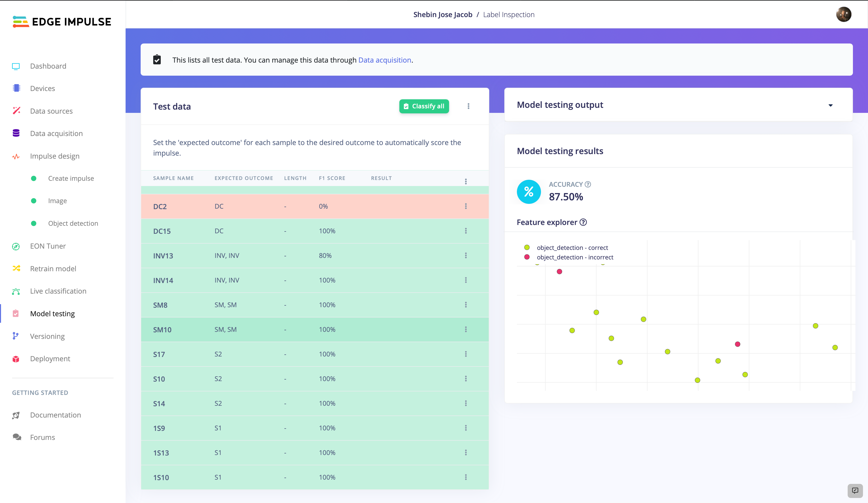Open the EON Tuner compass icon

click(x=16, y=246)
